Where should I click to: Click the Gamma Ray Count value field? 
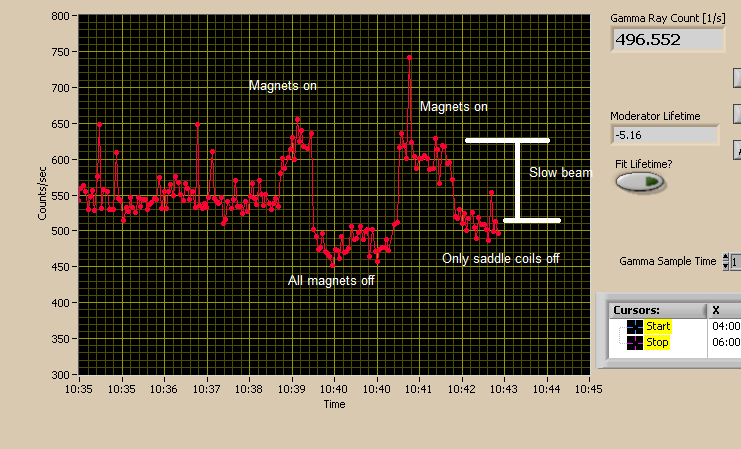668,39
